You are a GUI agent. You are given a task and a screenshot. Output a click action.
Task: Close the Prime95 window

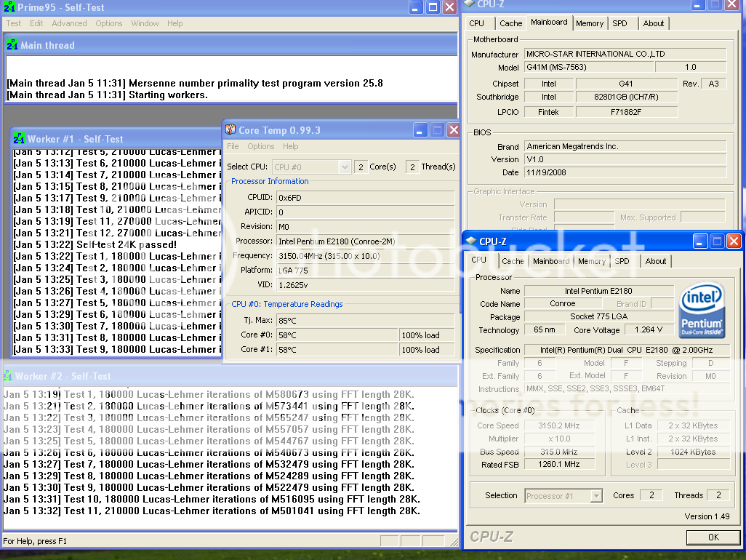[449, 7]
